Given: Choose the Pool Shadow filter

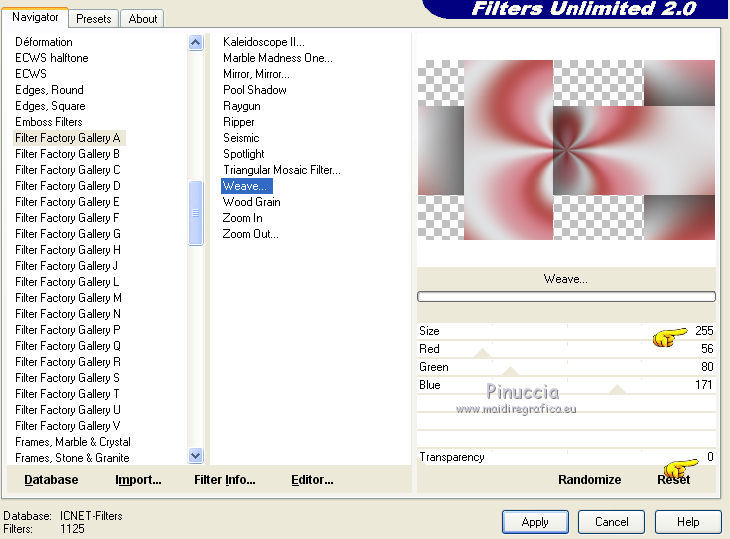Looking at the screenshot, I should [x=255, y=90].
